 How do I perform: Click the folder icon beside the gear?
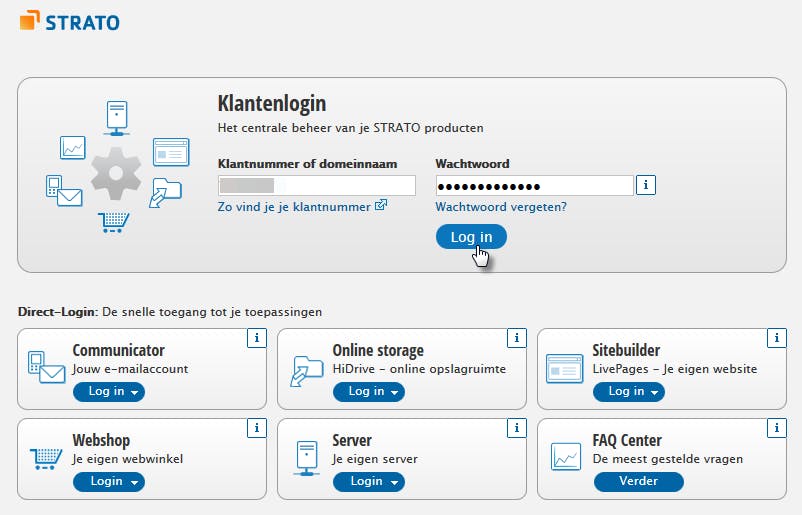tap(165, 192)
